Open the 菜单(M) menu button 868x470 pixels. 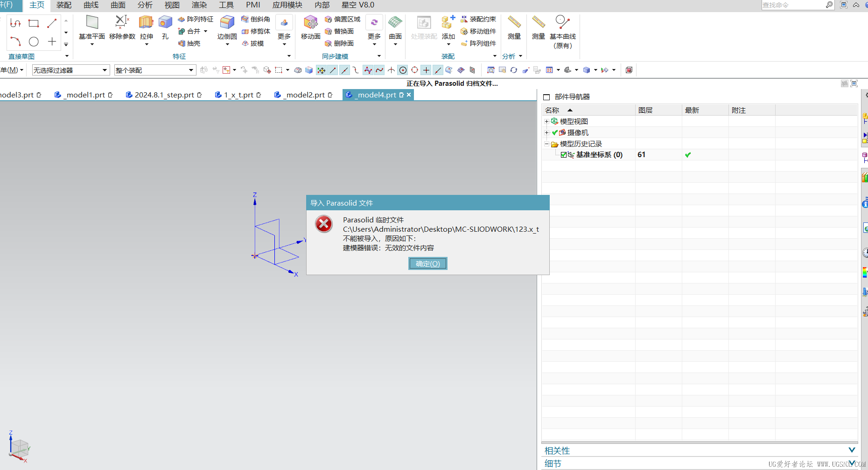pos(11,70)
